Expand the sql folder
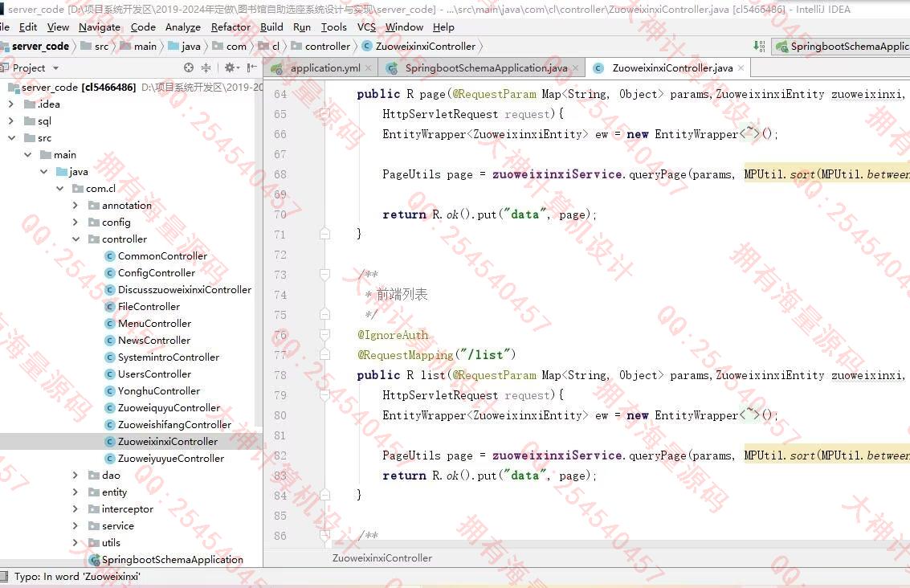Viewport: 910px width, 588px height. click(11, 120)
